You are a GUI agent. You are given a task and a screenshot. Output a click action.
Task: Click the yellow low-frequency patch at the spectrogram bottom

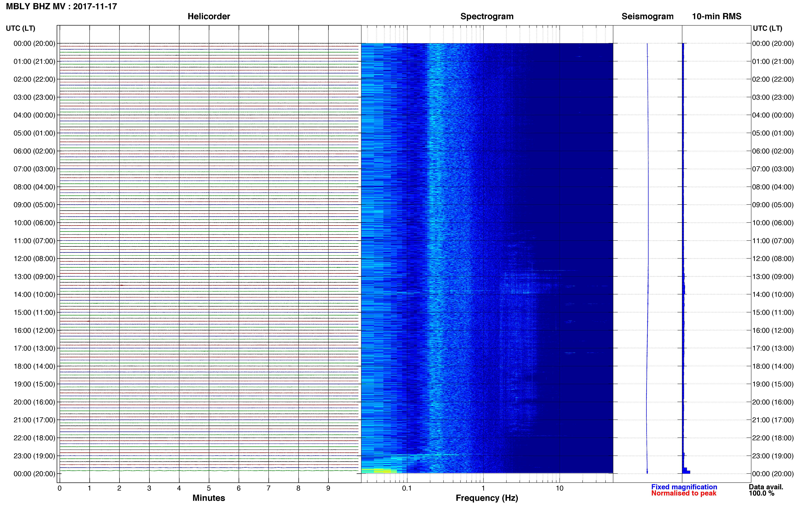pyautogui.click(x=383, y=471)
